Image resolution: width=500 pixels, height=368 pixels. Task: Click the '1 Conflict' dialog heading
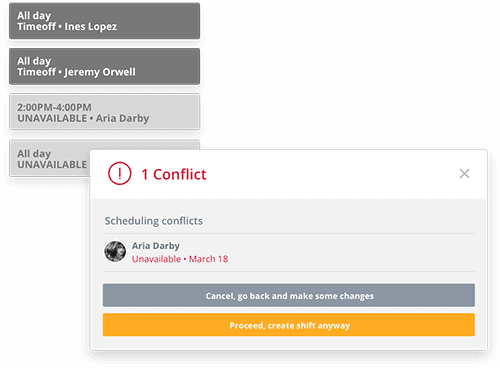tap(174, 174)
